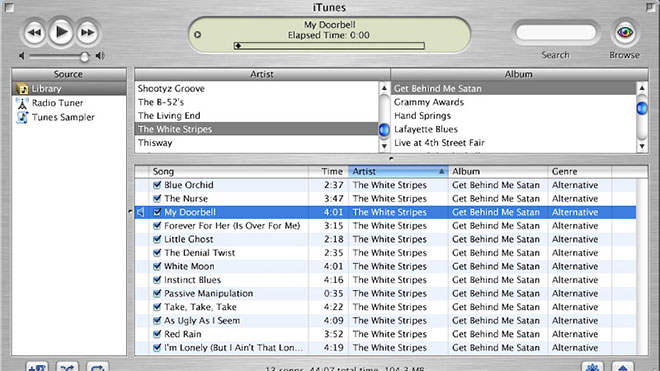Uncheck the Blue Orchid checkbox

pyautogui.click(x=157, y=185)
